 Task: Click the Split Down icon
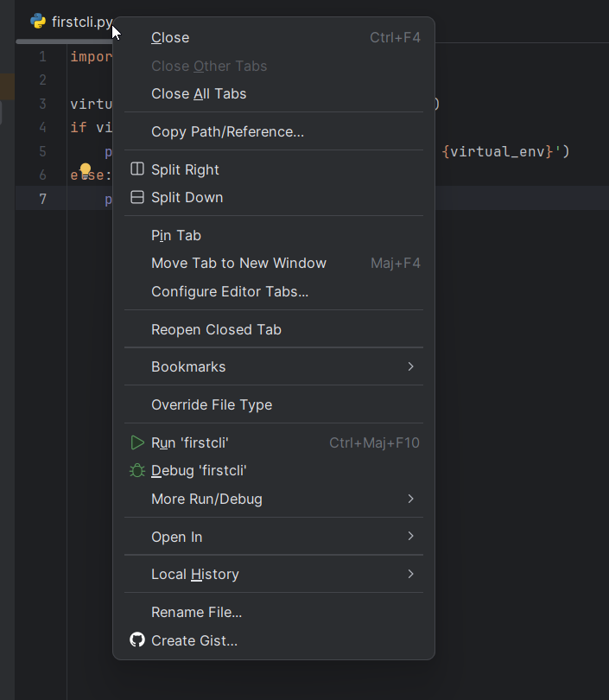[136, 197]
